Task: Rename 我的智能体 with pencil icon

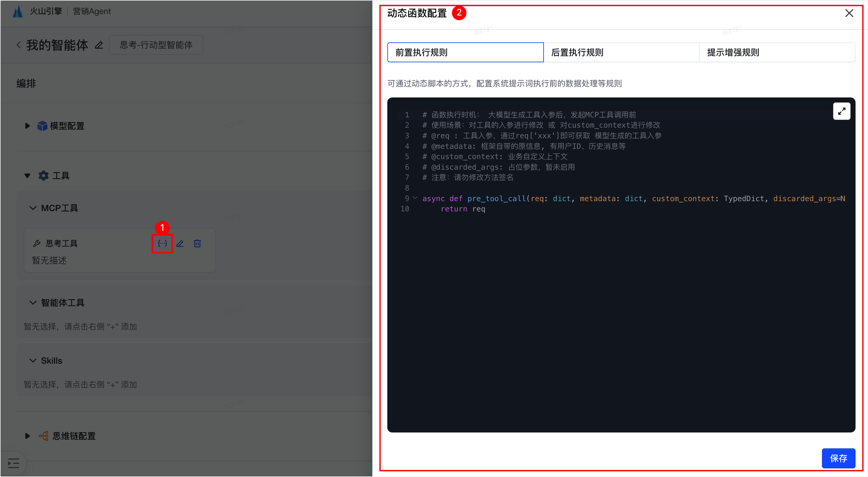Action: coord(99,45)
